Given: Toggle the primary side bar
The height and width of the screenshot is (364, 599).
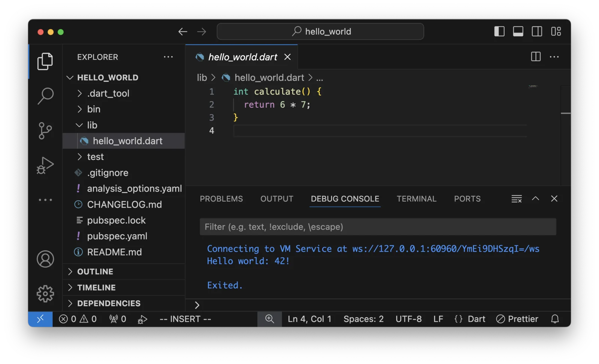Looking at the screenshot, I should pos(499,31).
